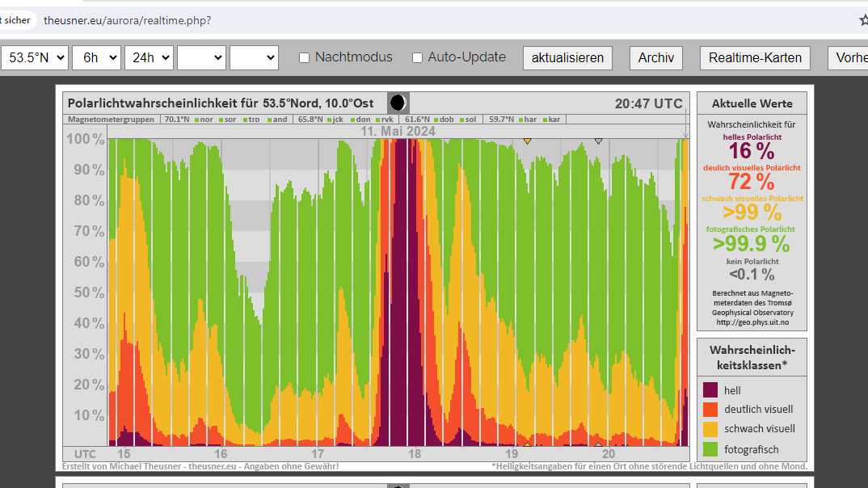Open the 6h time range dropdown
Viewport: 868px width, 488px height.
pos(96,57)
